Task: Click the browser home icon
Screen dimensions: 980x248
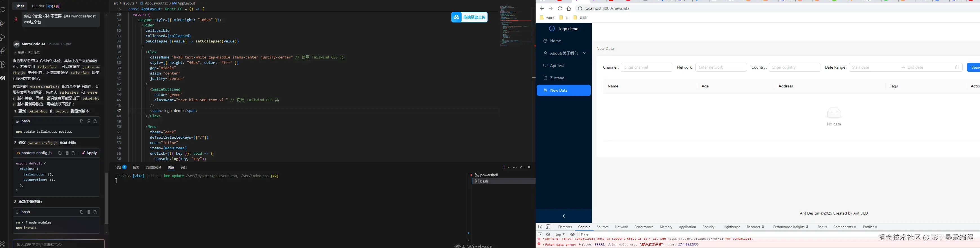Action: 569,8
